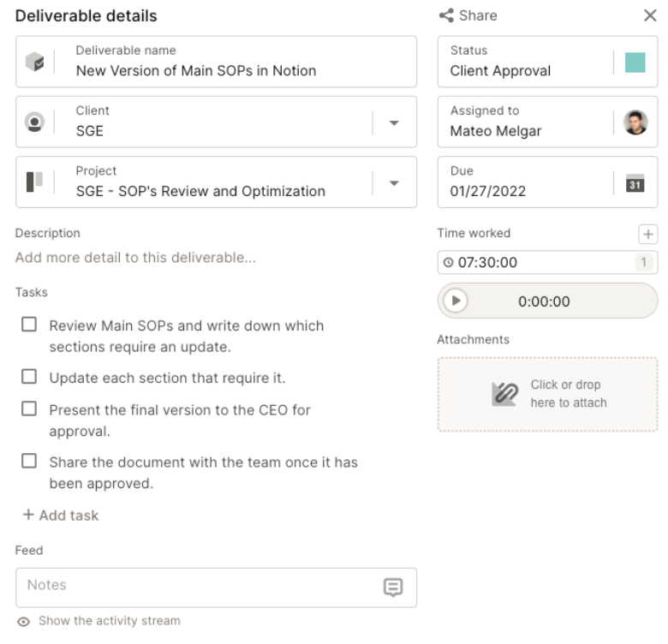Click the teal status color swatch
The image size is (668, 644).
pos(635,62)
